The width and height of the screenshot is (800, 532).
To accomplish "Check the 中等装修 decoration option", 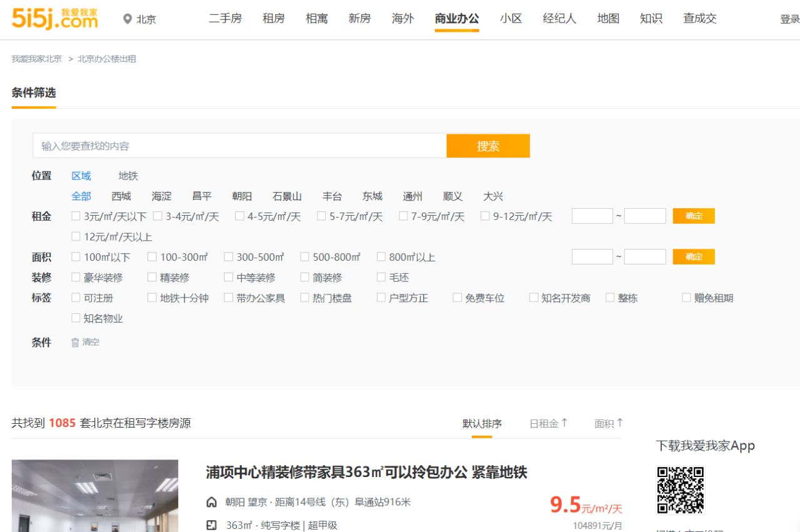I will pyautogui.click(x=228, y=277).
